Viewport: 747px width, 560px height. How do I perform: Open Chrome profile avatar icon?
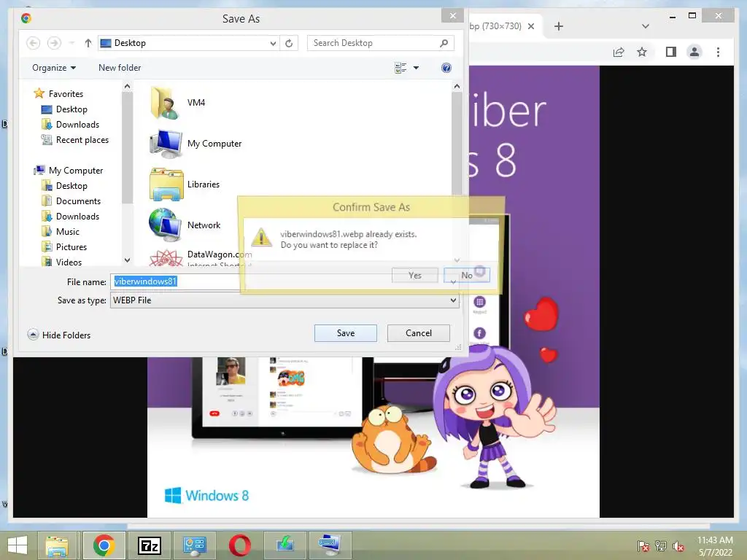pos(694,52)
